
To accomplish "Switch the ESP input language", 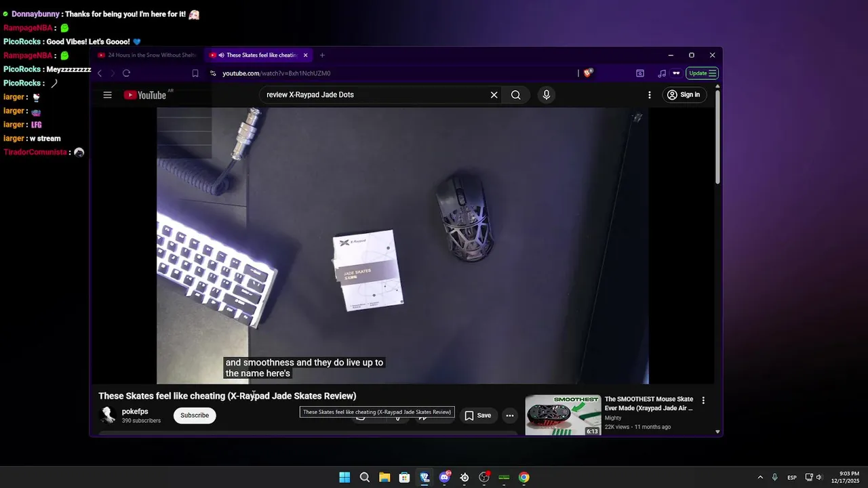I will (792, 478).
